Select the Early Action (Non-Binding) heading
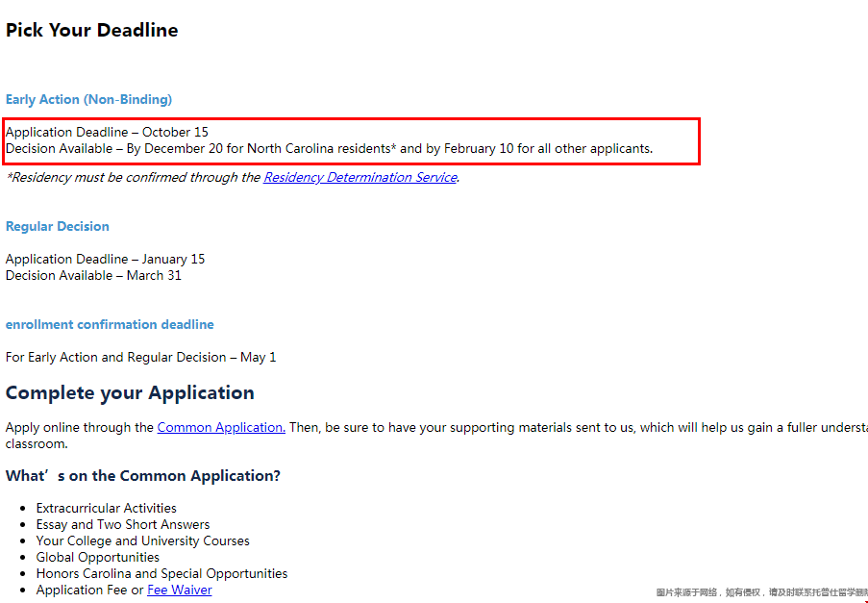The width and height of the screenshot is (868, 603). (88, 100)
